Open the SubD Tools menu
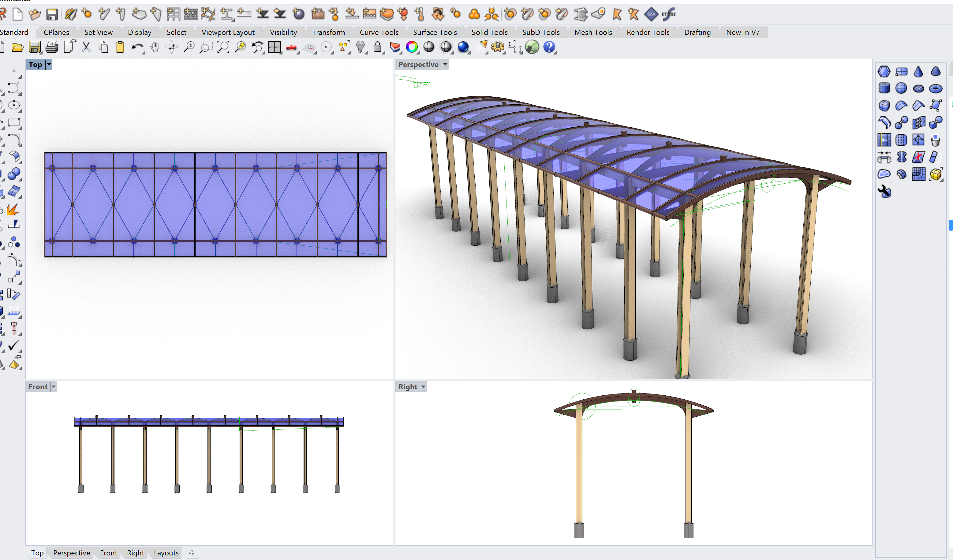Viewport: 953px width, 560px height. click(x=540, y=32)
